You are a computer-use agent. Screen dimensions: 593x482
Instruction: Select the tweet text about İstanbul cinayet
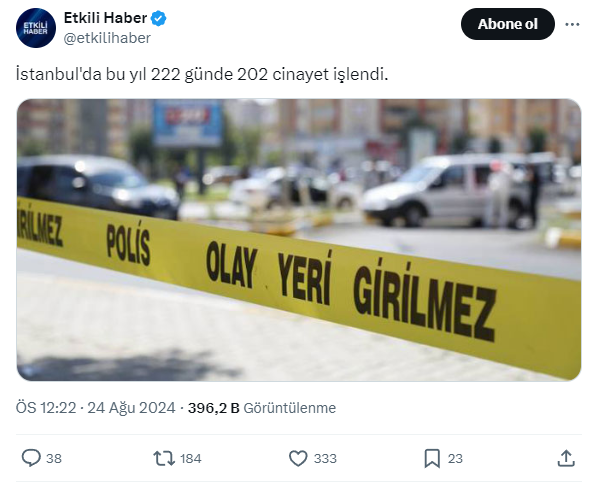coord(202,75)
